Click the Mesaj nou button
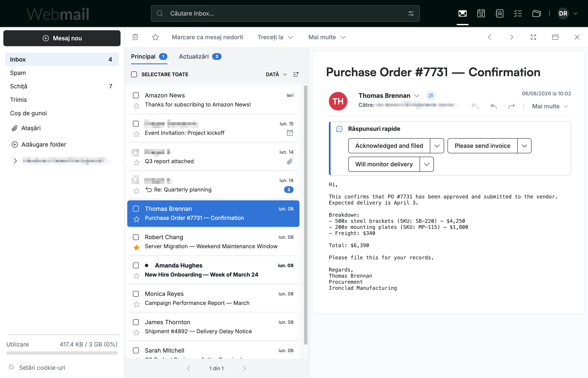The height and width of the screenshot is (378, 588). [62, 38]
